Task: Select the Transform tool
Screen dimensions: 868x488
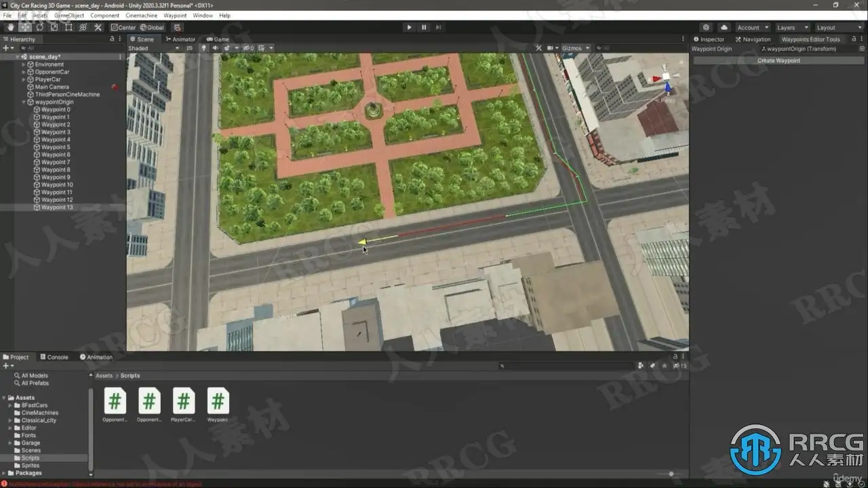Action: pyautogui.click(x=83, y=27)
